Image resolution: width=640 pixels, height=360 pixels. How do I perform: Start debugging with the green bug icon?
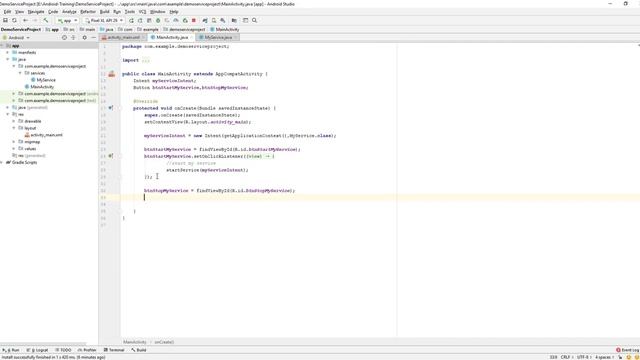click(158, 20)
